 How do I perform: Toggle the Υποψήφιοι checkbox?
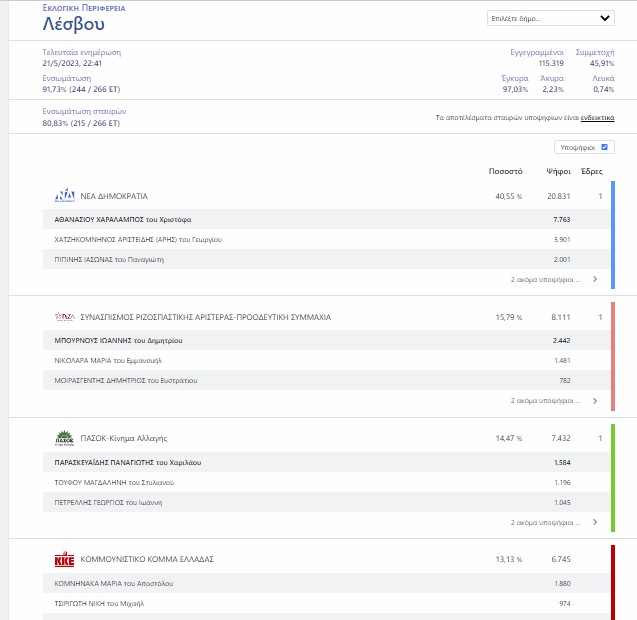click(604, 147)
